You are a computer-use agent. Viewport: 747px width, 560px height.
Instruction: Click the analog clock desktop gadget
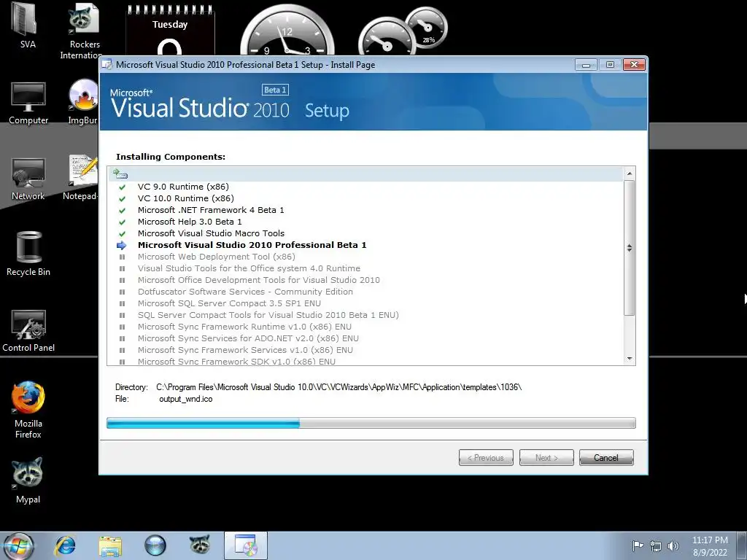pyautogui.click(x=287, y=31)
